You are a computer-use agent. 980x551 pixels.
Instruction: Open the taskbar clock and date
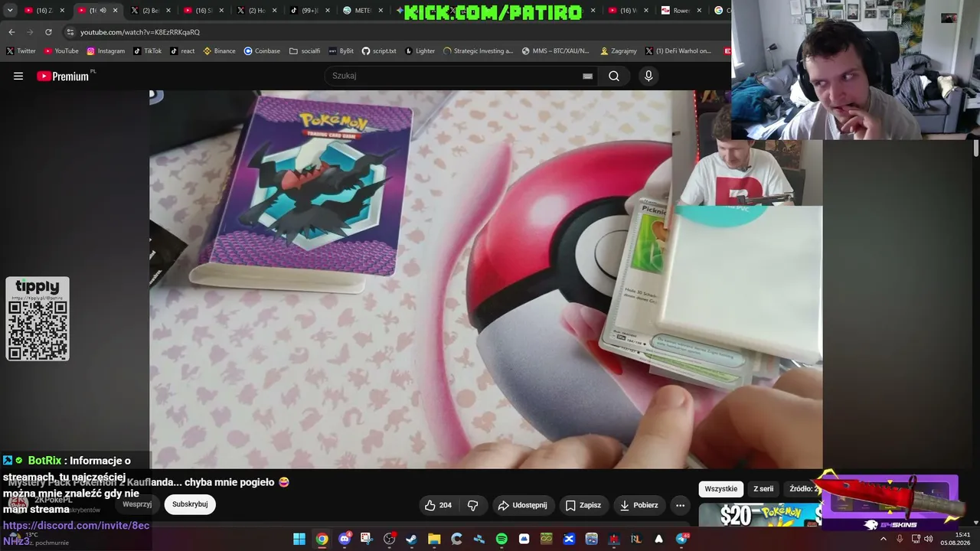click(956, 539)
